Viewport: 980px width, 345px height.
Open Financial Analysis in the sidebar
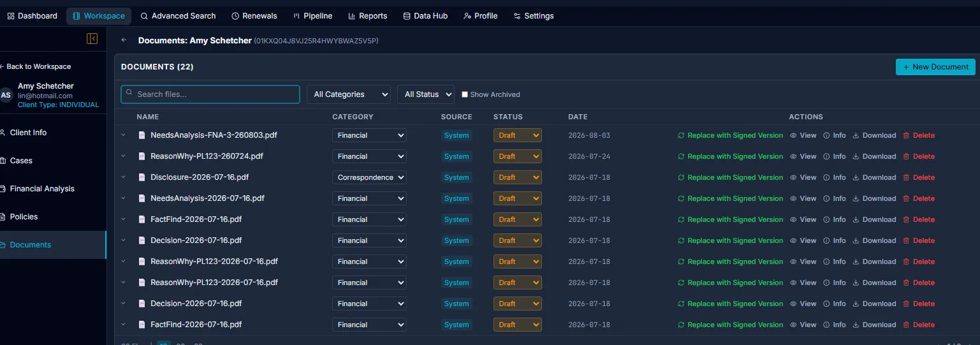click(53, 189)
